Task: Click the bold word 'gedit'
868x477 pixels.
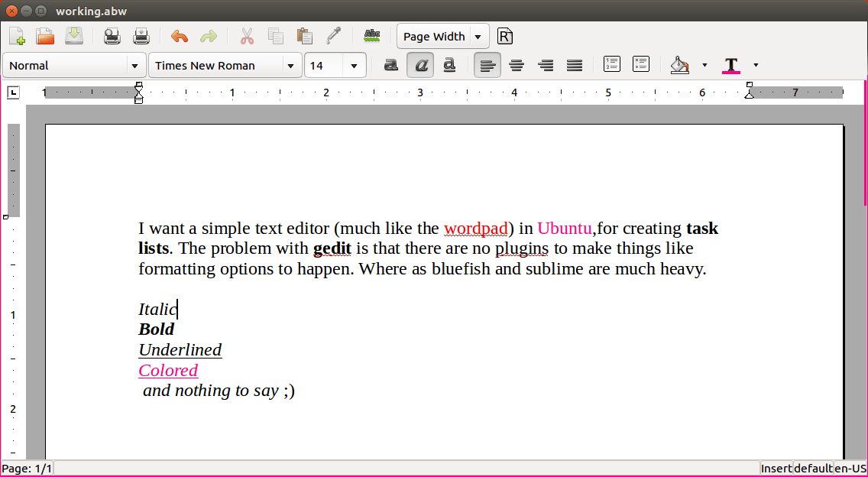Action: [x=332, y=248]
